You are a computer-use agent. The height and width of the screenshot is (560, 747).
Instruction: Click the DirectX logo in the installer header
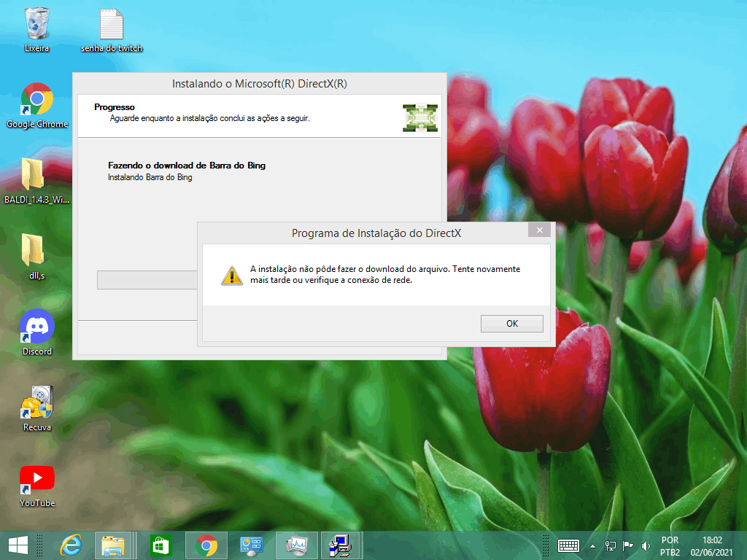(419, 117)
